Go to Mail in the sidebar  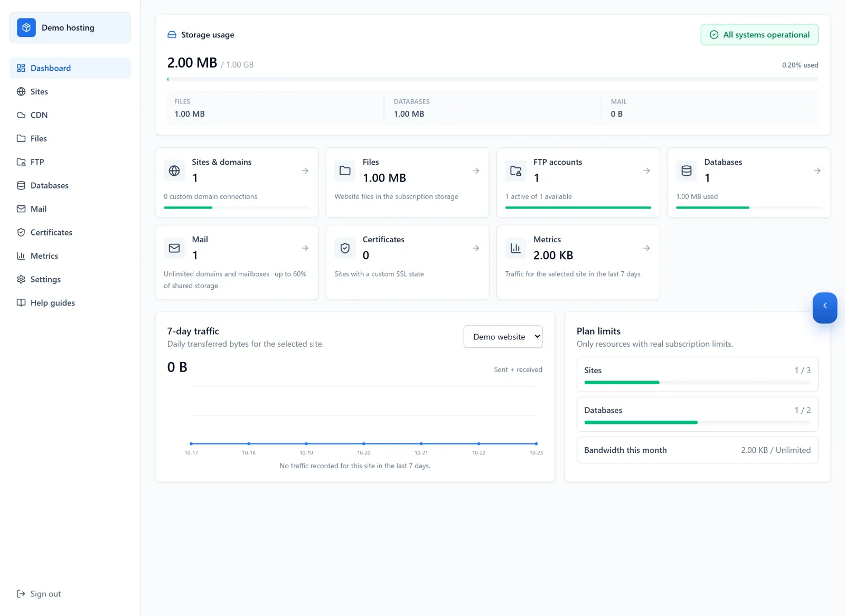pos(70,209)
